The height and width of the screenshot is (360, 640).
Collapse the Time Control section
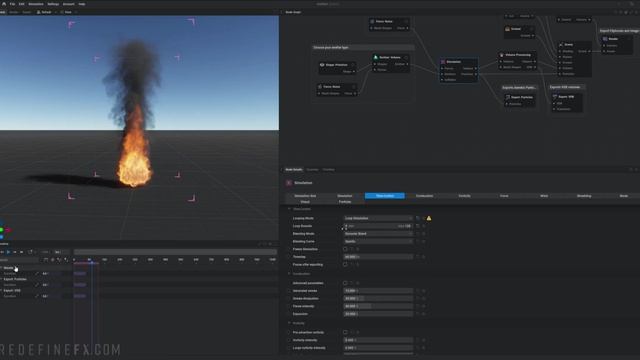point(289,209)
